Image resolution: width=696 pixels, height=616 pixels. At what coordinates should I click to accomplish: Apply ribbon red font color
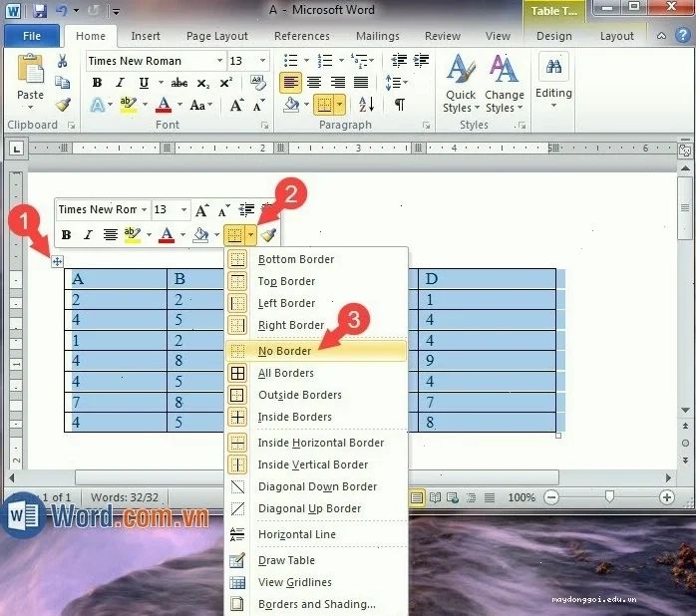coord(164,106)
